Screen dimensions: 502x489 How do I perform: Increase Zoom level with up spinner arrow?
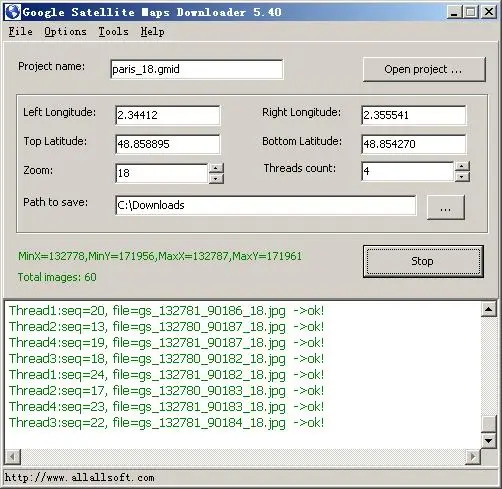[x=216, y=168]
